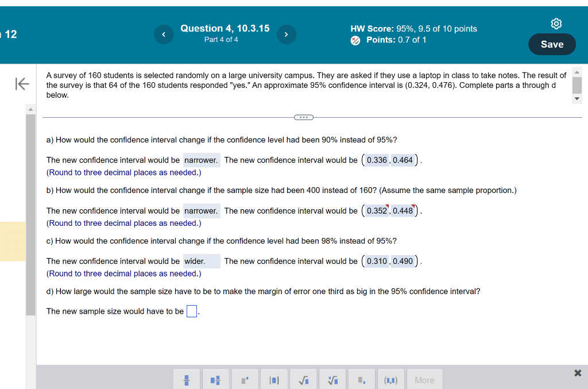
Task: Open the settings gear icon
Action: coord(556,24)
